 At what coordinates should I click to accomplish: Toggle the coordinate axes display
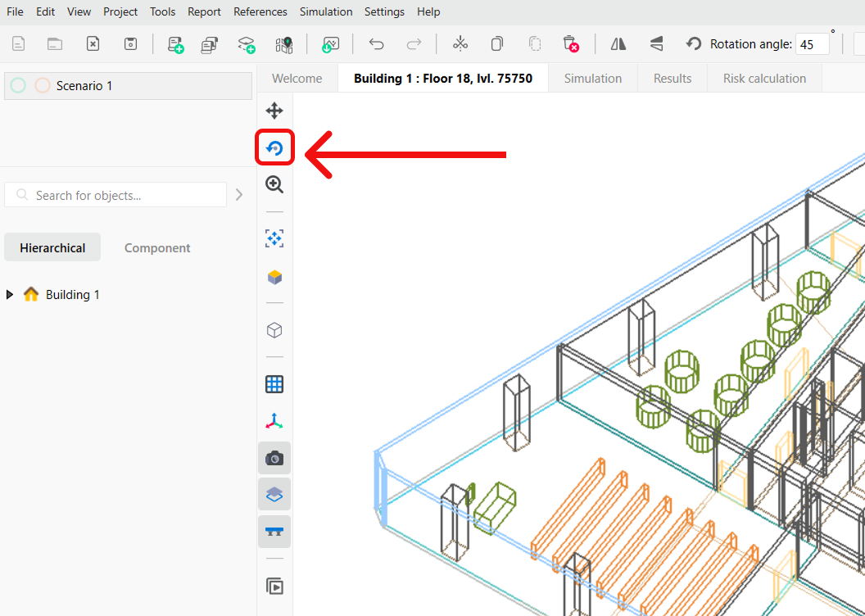tap(274, 422)
